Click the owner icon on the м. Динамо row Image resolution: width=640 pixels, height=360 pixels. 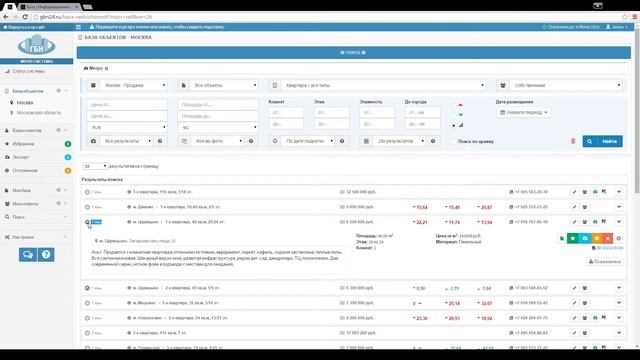[584, 207]
